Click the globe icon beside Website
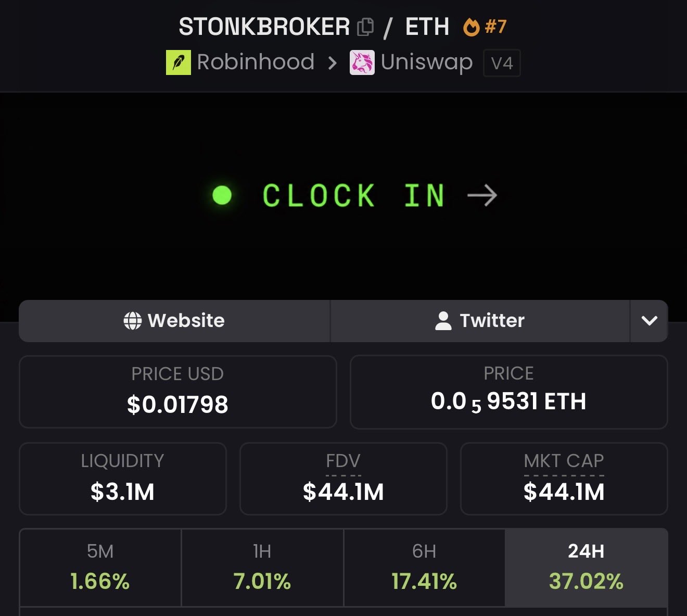Image resolution: width=687 pixels, height=616 pixels. point(132,321)
